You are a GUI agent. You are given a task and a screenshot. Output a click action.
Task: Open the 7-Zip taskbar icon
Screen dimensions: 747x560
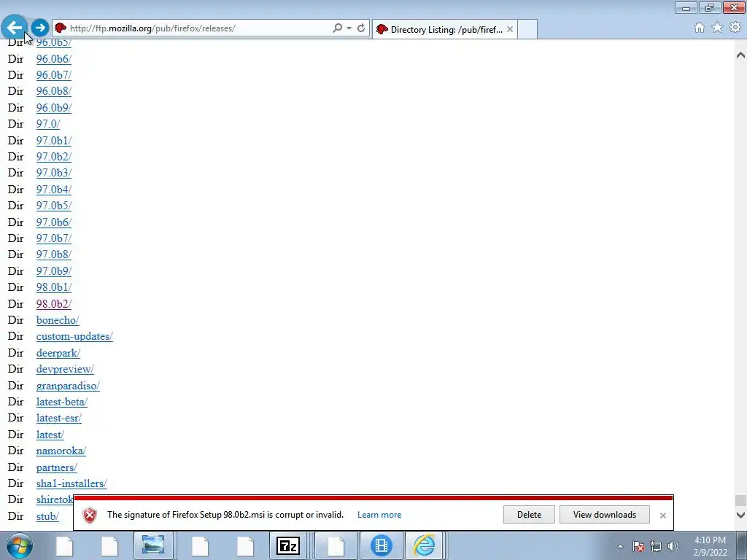pos(287,545)
